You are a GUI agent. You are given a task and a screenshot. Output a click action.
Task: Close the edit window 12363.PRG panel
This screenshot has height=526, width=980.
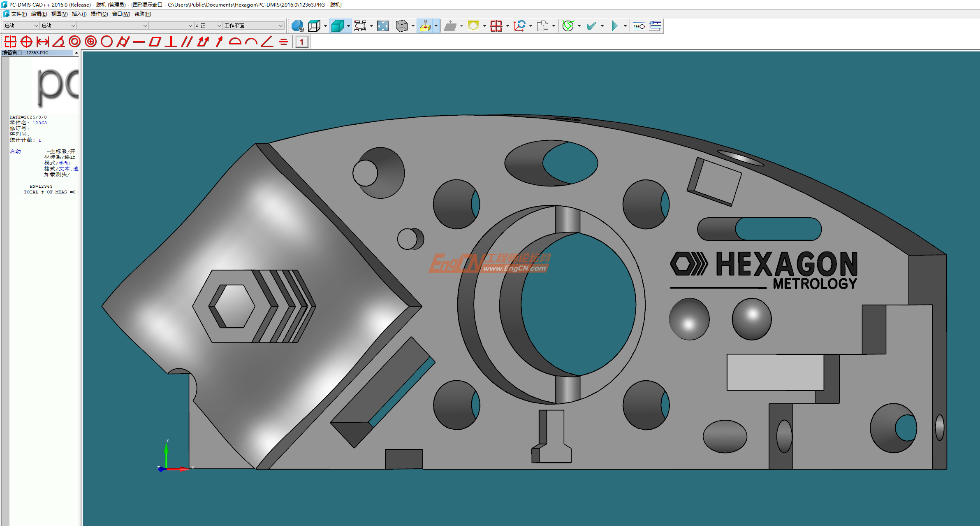76,53
